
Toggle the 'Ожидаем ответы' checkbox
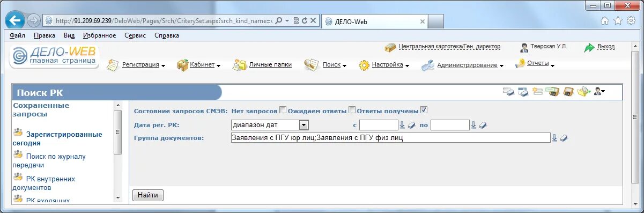[x=352, y=111]
